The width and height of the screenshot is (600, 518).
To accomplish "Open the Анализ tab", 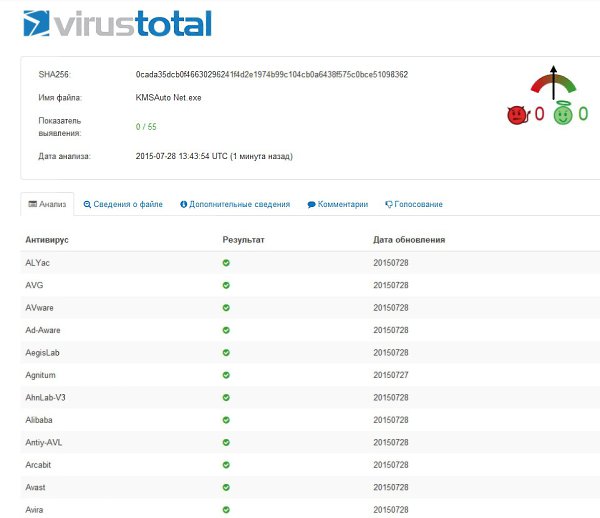I will (x=47, y=204).
